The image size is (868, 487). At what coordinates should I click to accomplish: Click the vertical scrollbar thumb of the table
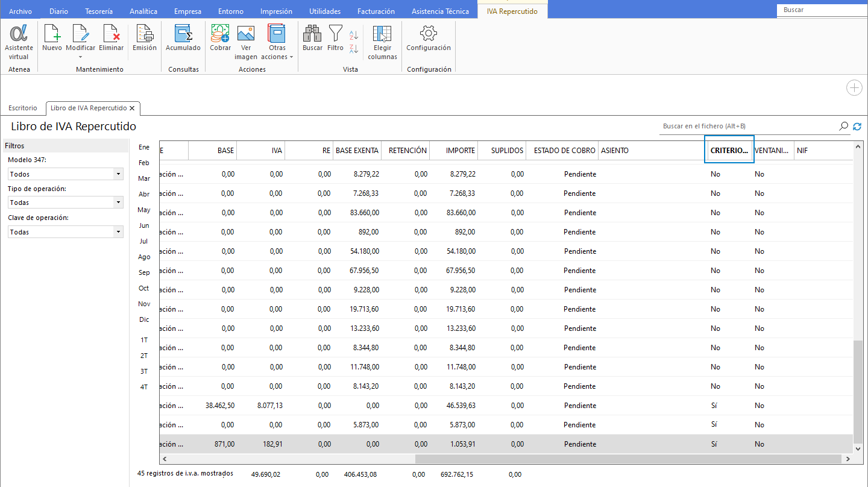(x=858, y=392)
